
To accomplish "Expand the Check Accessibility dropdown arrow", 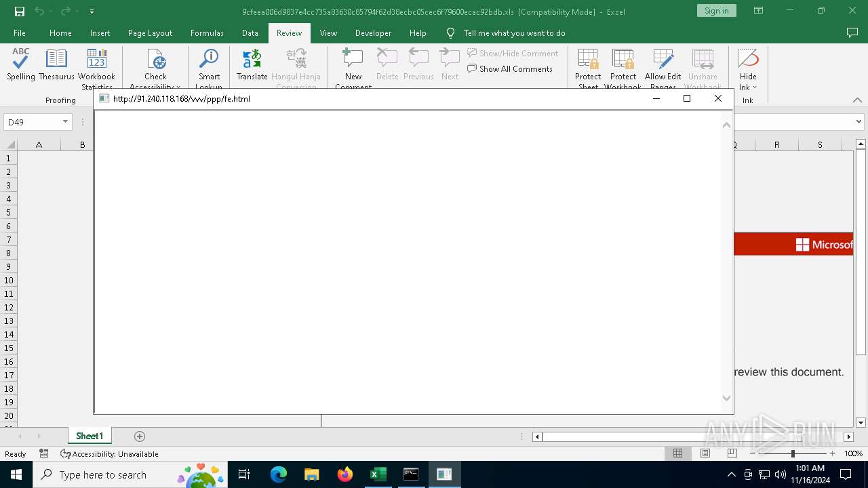I will tap(178, 87).
